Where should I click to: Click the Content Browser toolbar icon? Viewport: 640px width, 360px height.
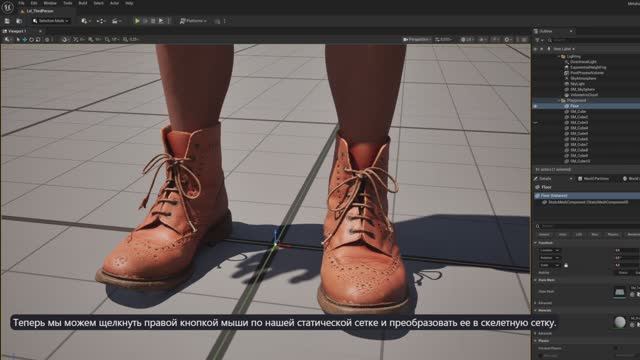[x=19, y=21]
